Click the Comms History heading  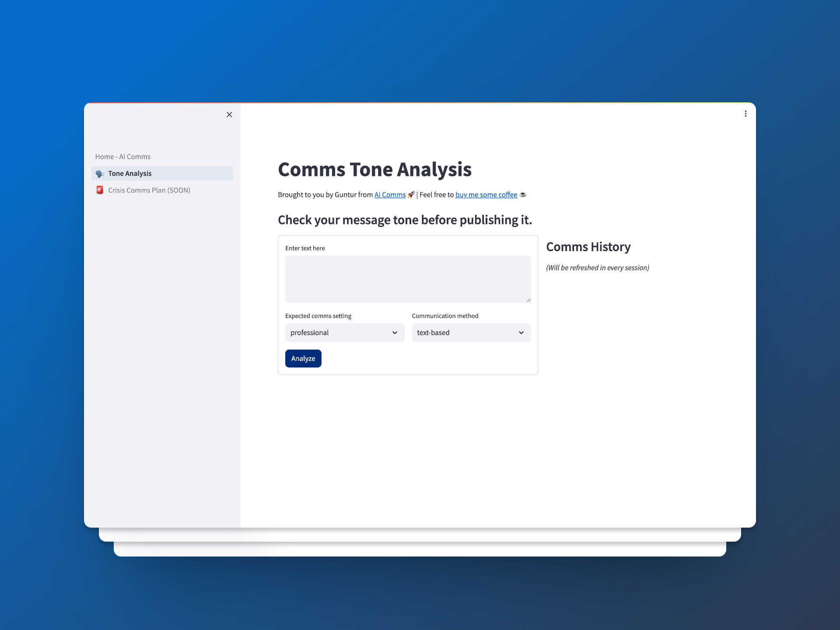point(588,247)
